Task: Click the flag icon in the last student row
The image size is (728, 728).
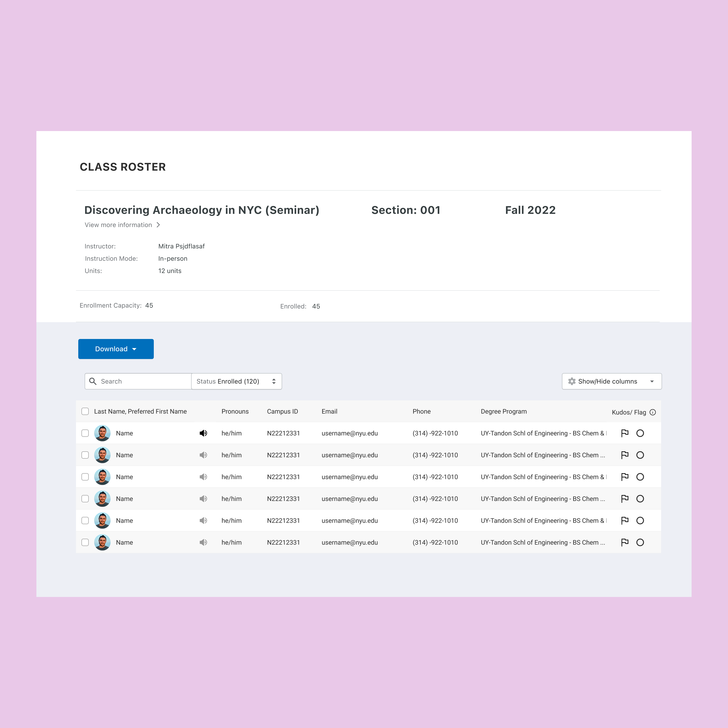Action: click(624, 542)
